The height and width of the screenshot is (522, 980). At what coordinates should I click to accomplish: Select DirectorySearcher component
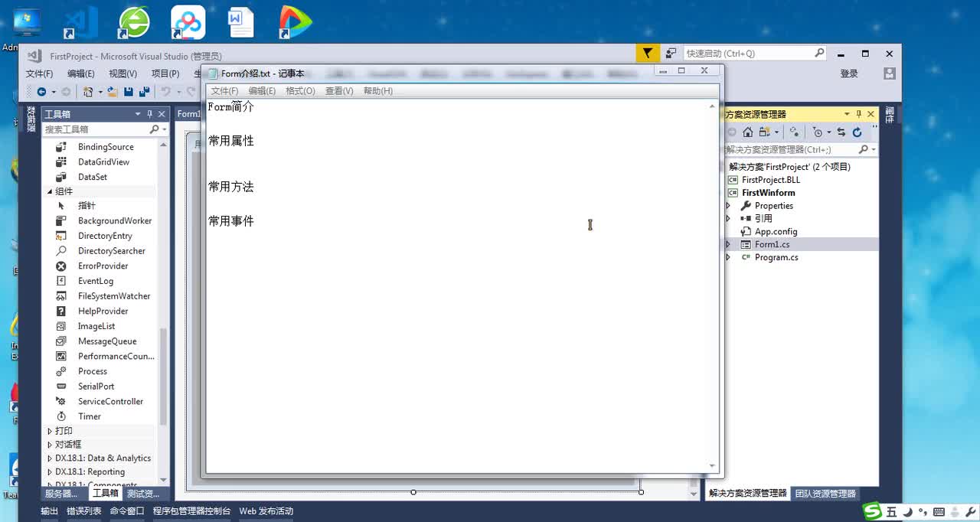pos(111,251)
